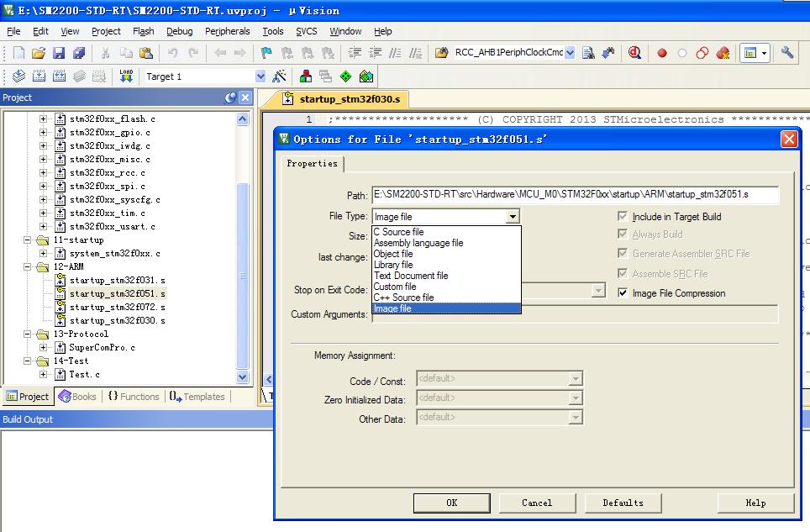Click the LOAD download-to-flash icon
Screen dimensions: 810x532
126,76
